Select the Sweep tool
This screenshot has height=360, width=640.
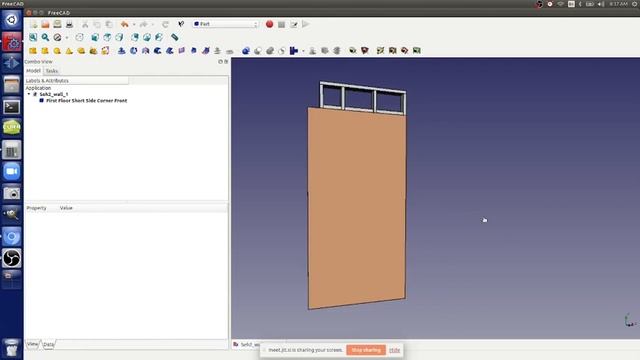tap(206, 51)
